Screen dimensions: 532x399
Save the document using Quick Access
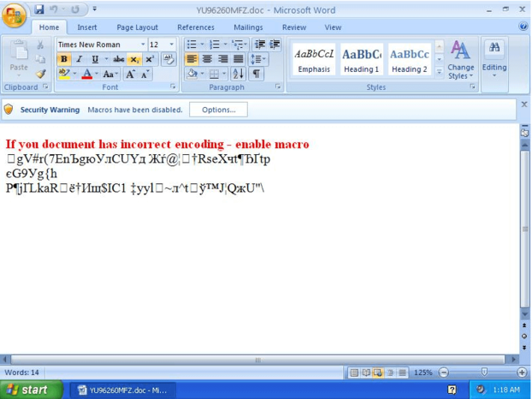[x=39, y=9]
